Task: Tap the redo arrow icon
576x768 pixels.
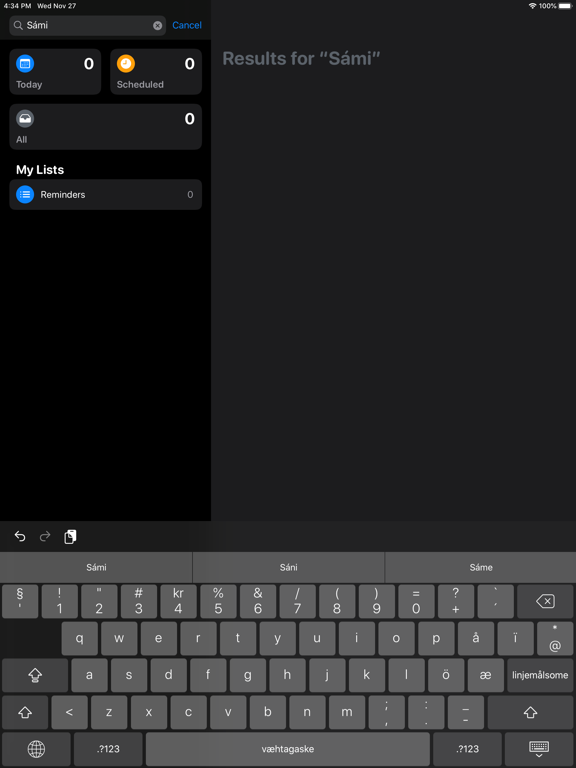Action: (45, 537)
